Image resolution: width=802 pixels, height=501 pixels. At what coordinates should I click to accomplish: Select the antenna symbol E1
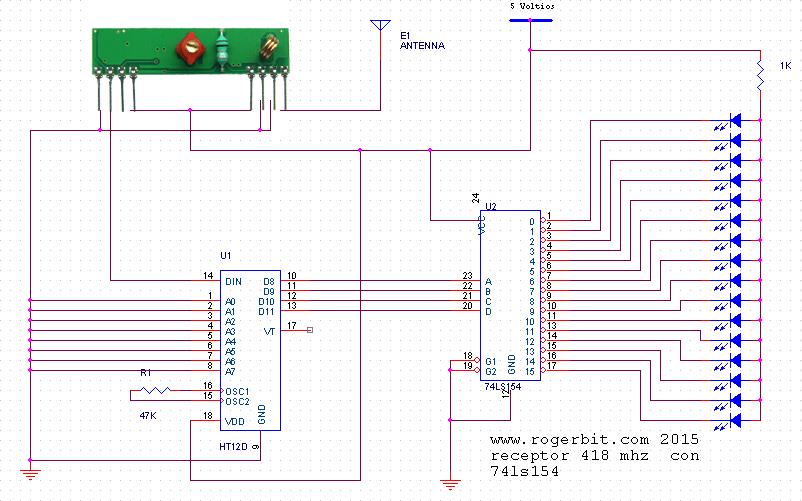(381, 26)
